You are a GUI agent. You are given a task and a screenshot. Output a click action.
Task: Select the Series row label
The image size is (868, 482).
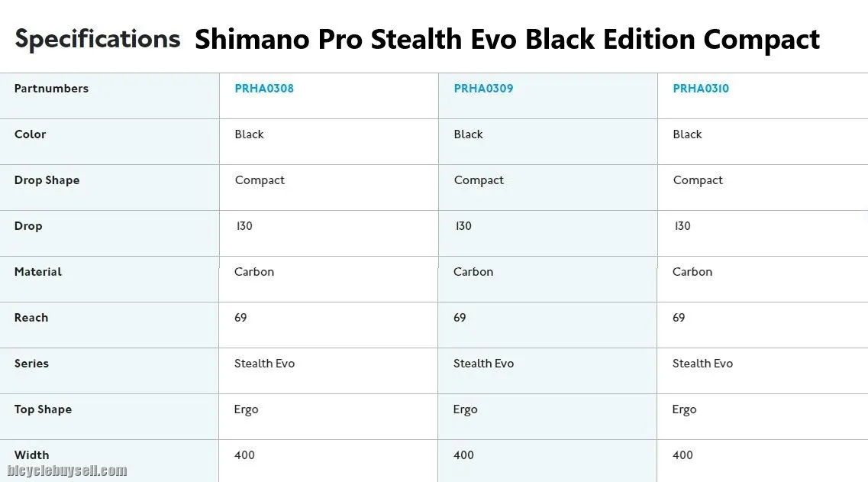point(31,364)
